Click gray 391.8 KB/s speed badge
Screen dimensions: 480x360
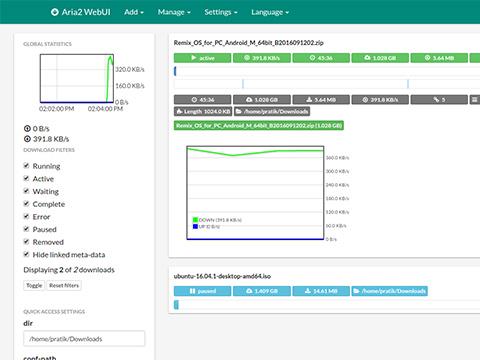(380, 100)
